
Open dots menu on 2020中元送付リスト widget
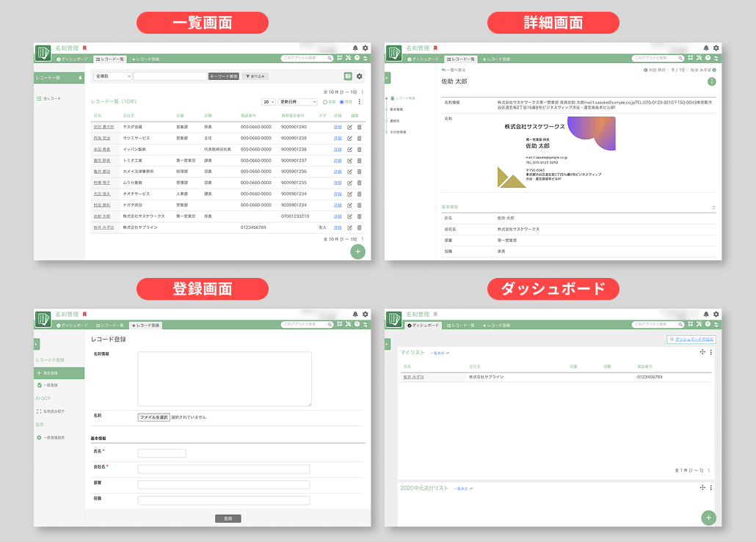pyautogui.click(x=710, y=488)
